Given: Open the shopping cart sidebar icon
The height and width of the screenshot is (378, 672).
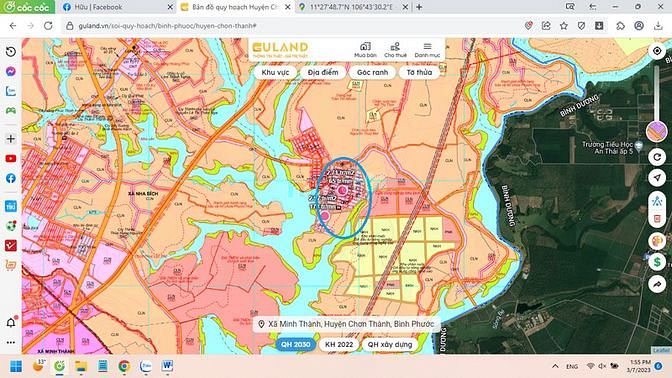Looking at the screenshot, I should 11,265.
